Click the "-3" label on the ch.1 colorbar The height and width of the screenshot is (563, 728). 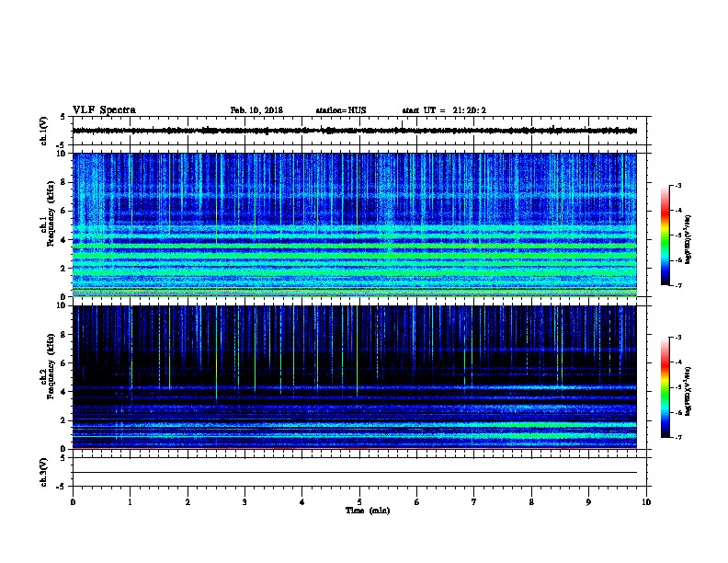[x=678, y=186]
